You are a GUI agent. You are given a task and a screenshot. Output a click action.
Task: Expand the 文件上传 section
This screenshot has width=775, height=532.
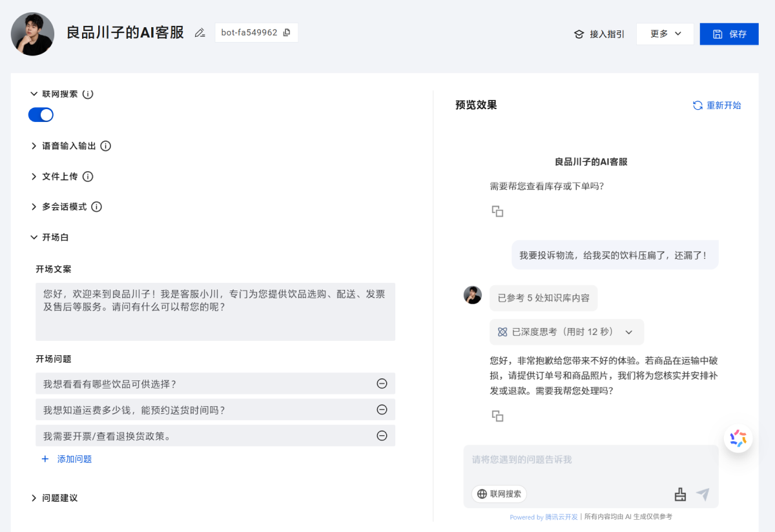pyautogui.click(x=34, y=176)
